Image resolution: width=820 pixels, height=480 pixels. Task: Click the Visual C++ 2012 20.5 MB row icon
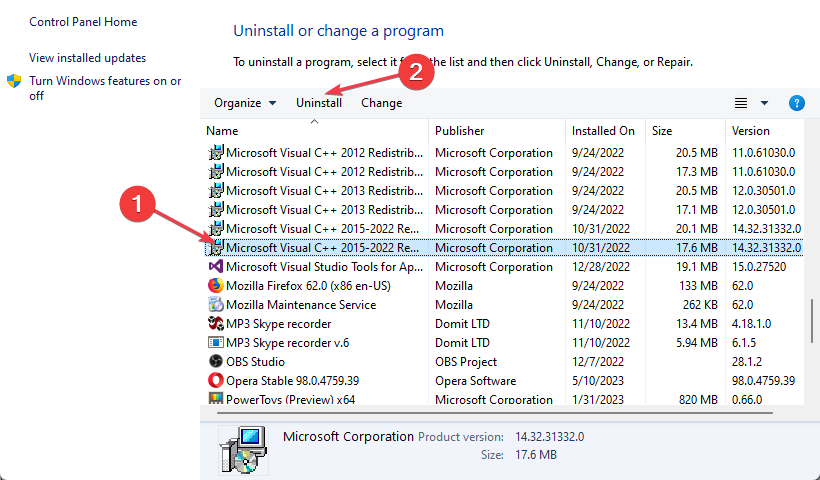coord(215,153)
